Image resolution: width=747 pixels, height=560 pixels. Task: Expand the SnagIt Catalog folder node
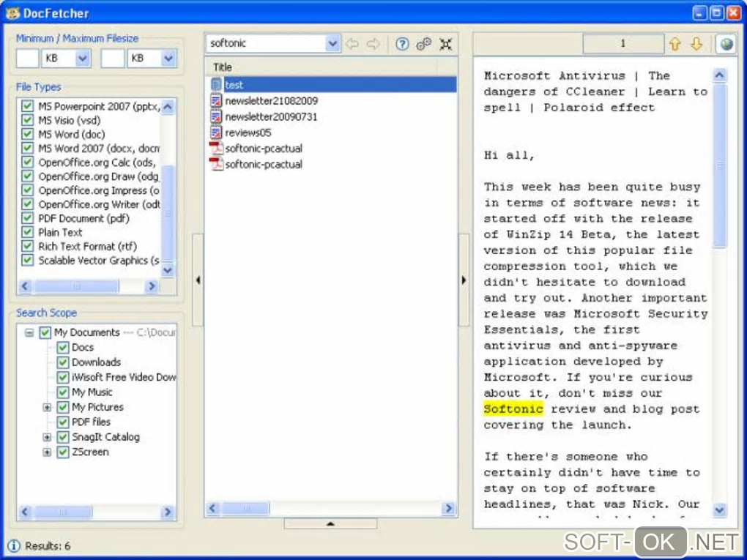[x=47, y=437]
